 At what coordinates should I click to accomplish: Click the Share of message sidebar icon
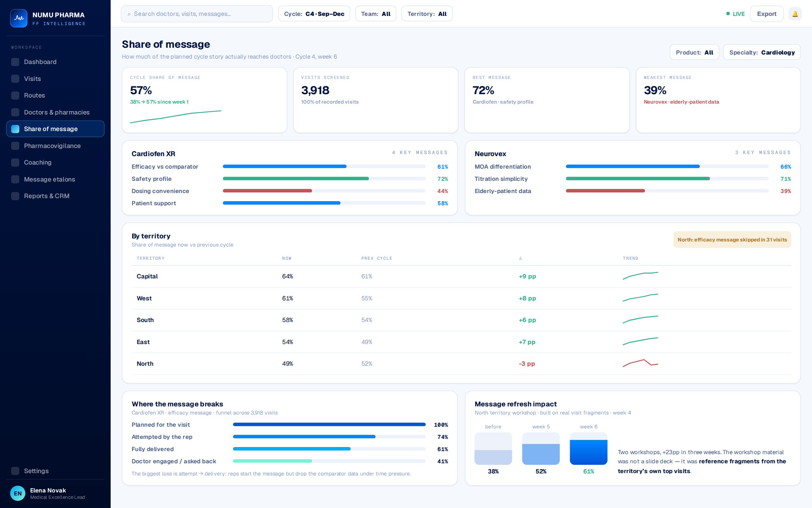click(x=15, y=129)
